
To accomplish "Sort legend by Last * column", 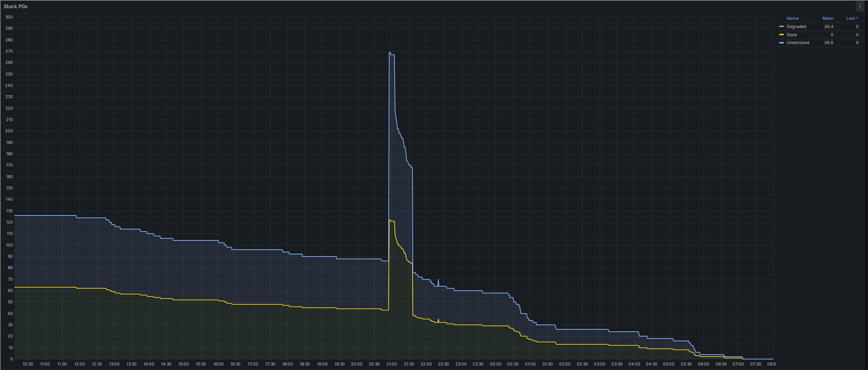I will [x=852, y=18].
